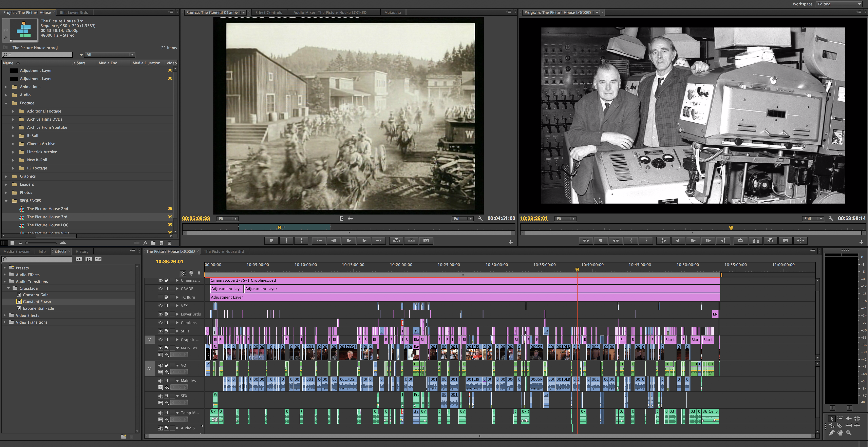Select the Pen tool in tools panel
Viewport: 868px width, 447px height.
[832, 433]
